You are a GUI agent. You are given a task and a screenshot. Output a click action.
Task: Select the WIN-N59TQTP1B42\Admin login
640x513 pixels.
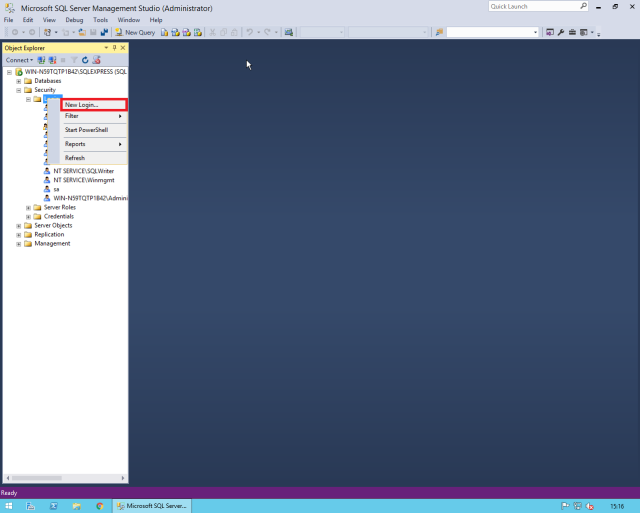90,198
